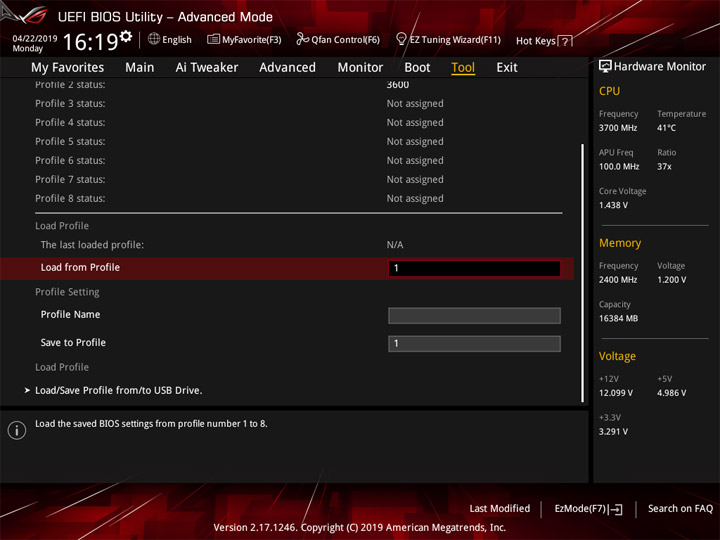Viewport: 720px width, 540px height.
Task: Click the 100.0 MHz APU Freq value
Action: 619,167
